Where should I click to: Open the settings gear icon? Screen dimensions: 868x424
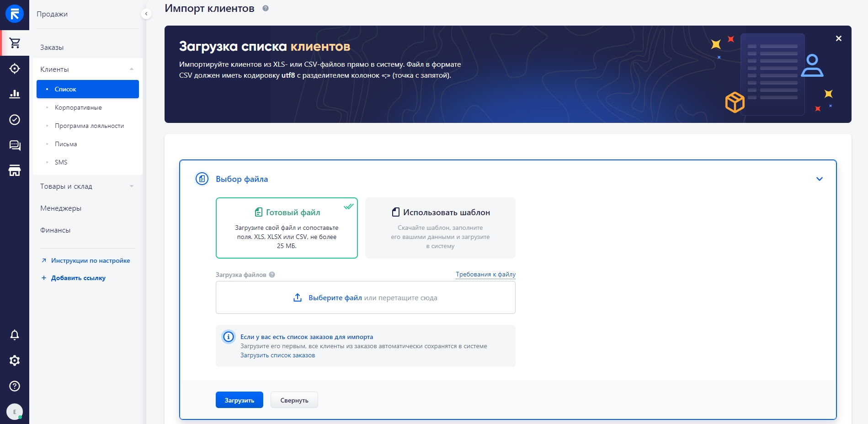point(15,360)
